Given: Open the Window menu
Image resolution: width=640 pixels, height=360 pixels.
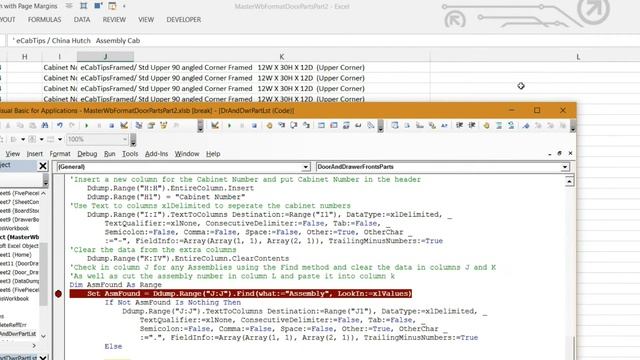Looking at the screenshot, I should point(187,154).
